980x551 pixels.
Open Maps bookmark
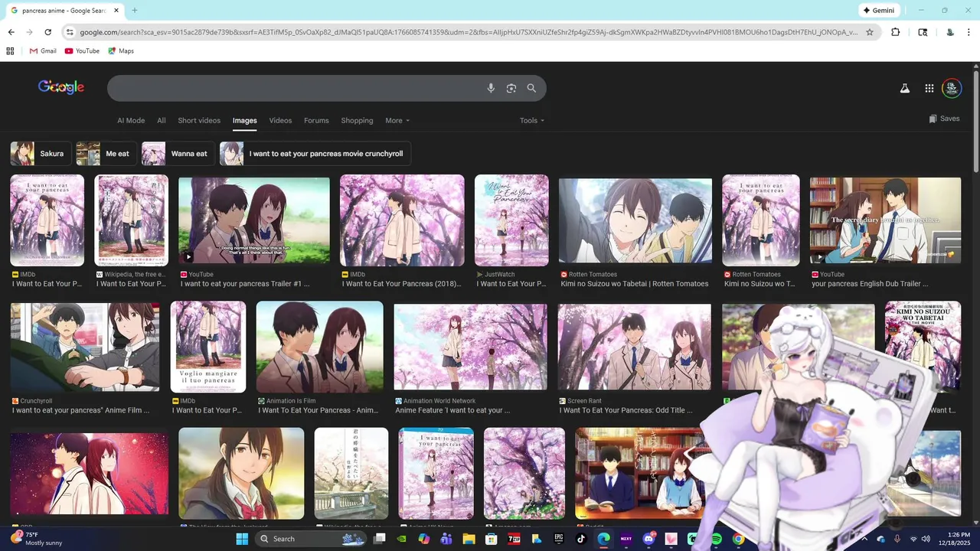(121, 51)
